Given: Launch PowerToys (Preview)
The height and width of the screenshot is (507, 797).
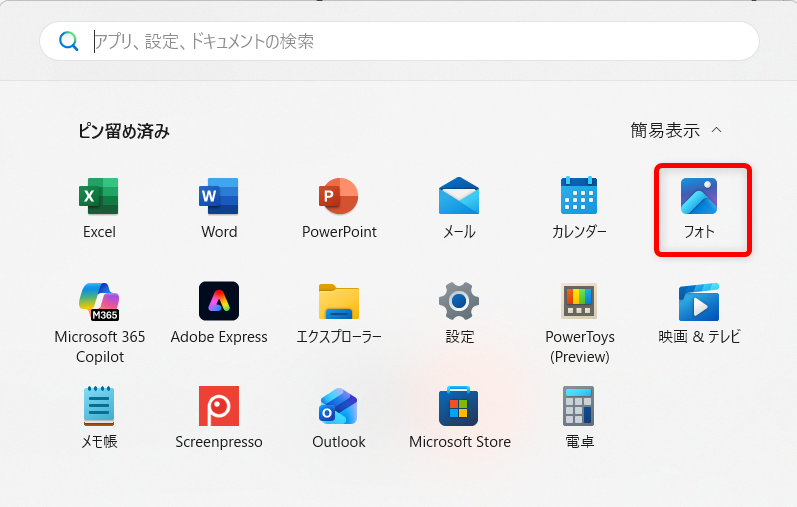Looking at the screenshot, I should (579, 323).
